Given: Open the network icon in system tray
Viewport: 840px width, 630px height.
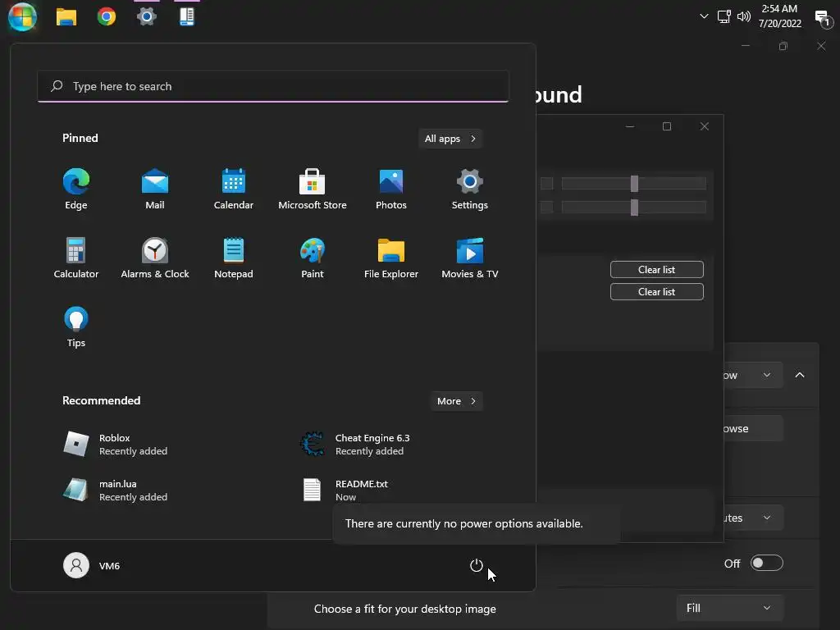Looking at the screenshot, I should click(x=724, y=16).
